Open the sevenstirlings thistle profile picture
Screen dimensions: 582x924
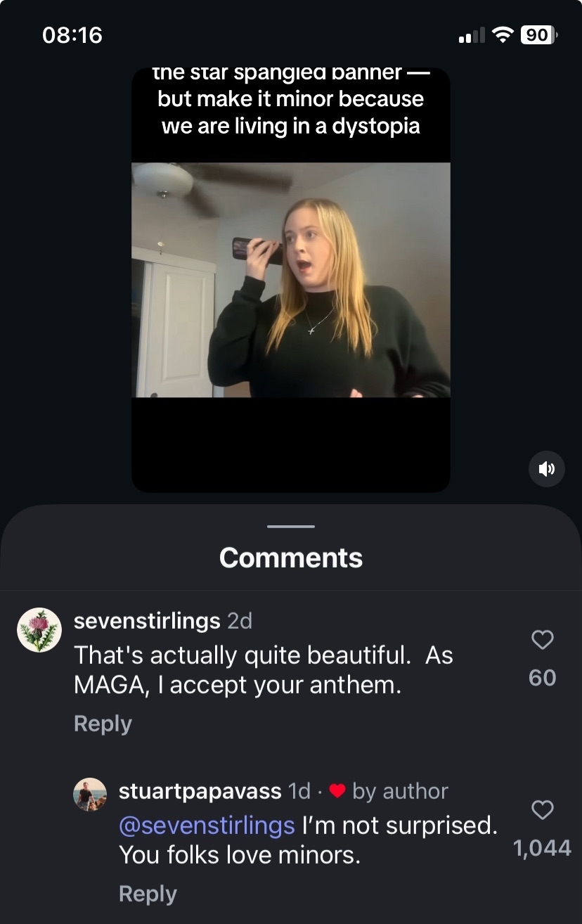[x=39, y=630]
